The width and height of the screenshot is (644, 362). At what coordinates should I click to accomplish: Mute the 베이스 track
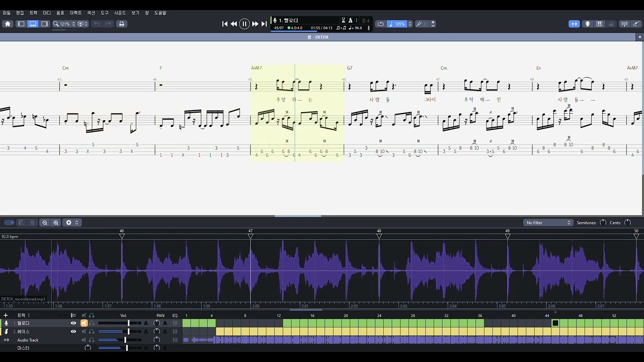(84, 331)
